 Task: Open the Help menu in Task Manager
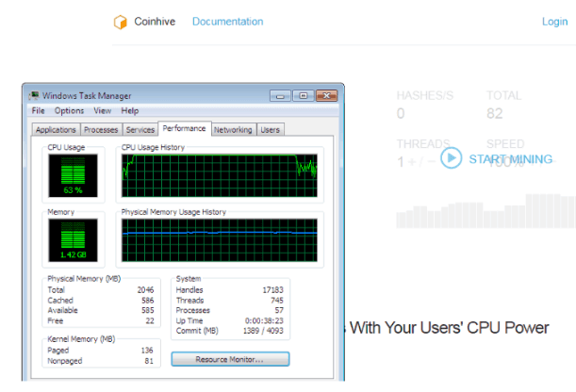130,110
